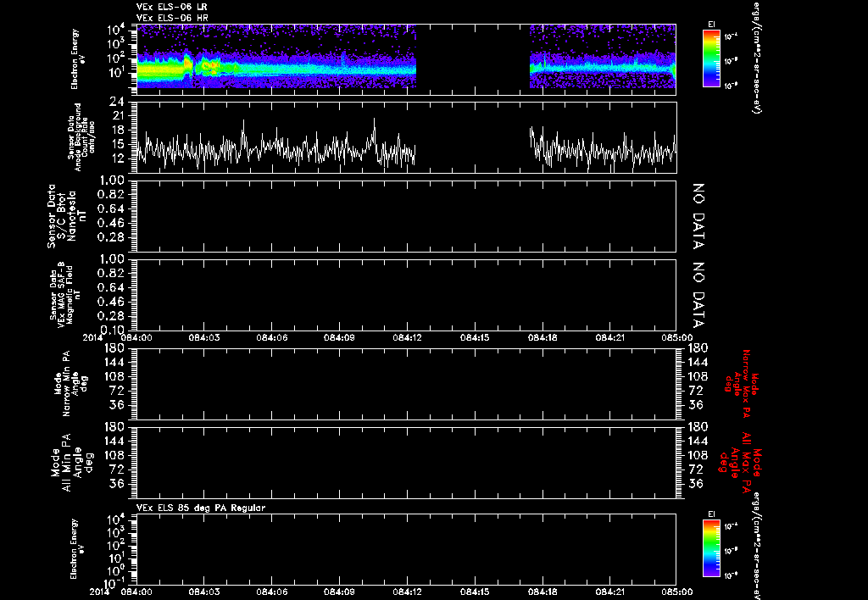Image resolution: width=868 pixels, height=600 pixels.
Task: Click the '084:15' label on the bottom time axis
Action: (475, 592)
